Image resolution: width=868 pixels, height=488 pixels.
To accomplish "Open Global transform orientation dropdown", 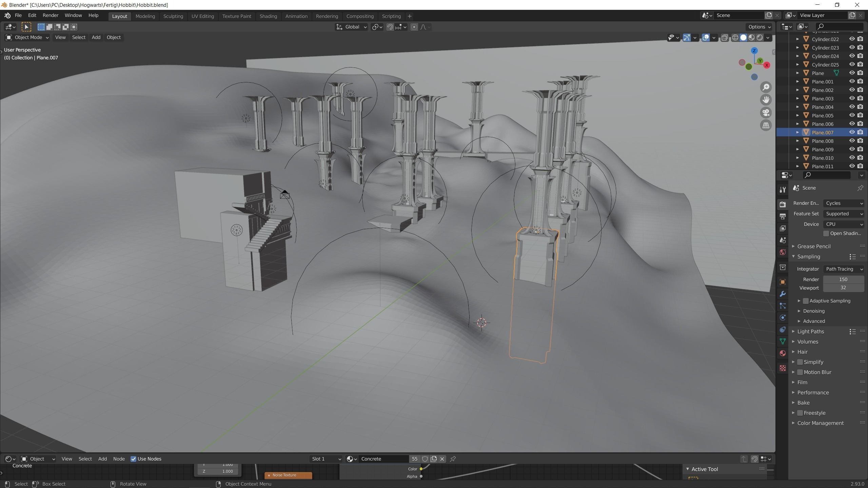I will (351, 27).
